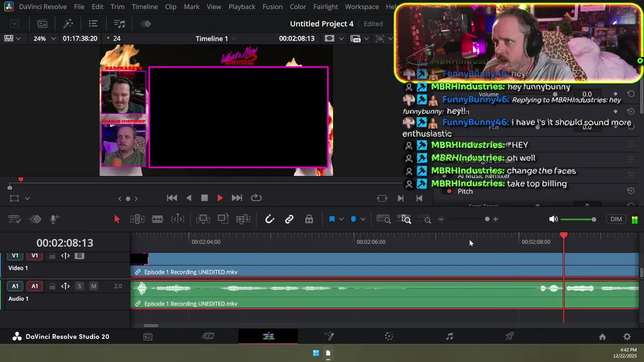Select the Trim Edit mode tool
This screenshot has height=362, width=644.
tap(137, 219)
